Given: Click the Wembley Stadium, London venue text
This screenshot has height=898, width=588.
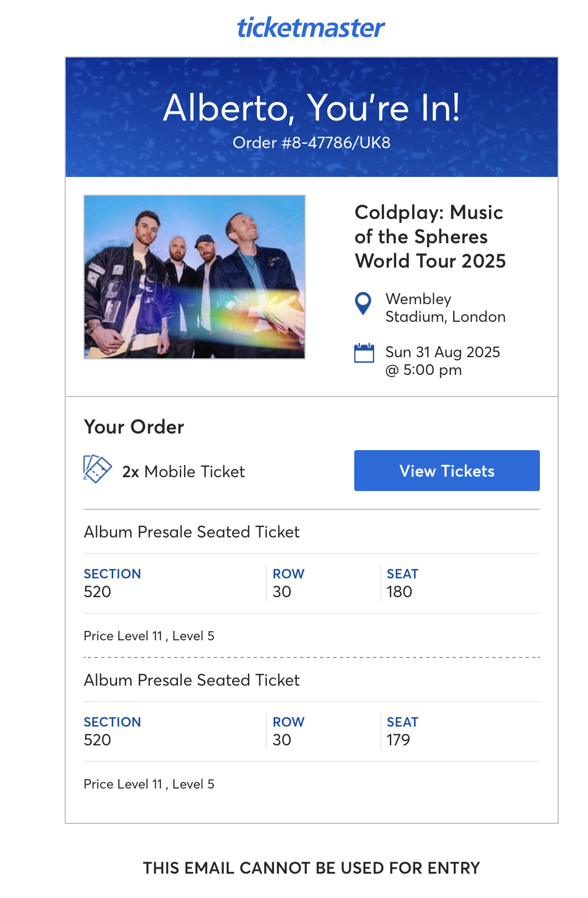Looking at the screenshot, I should pyautogui.click(x=445, y=307).
